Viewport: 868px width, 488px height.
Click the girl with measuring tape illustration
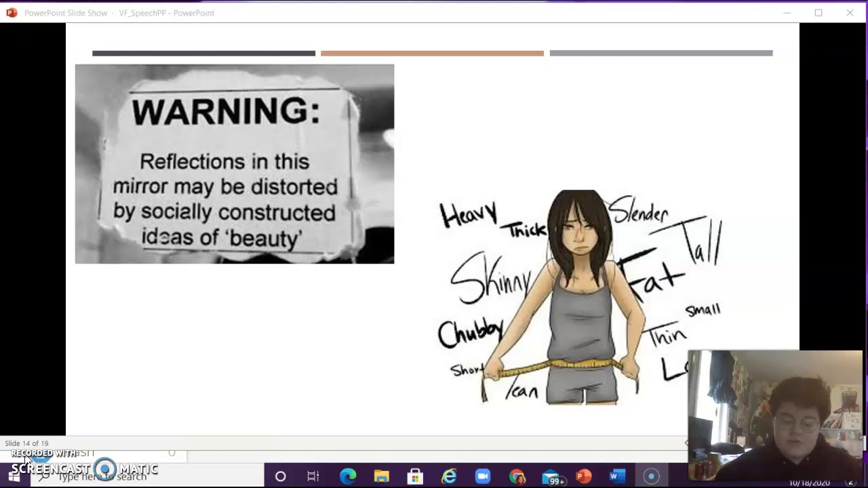click(x=580, y=298)
